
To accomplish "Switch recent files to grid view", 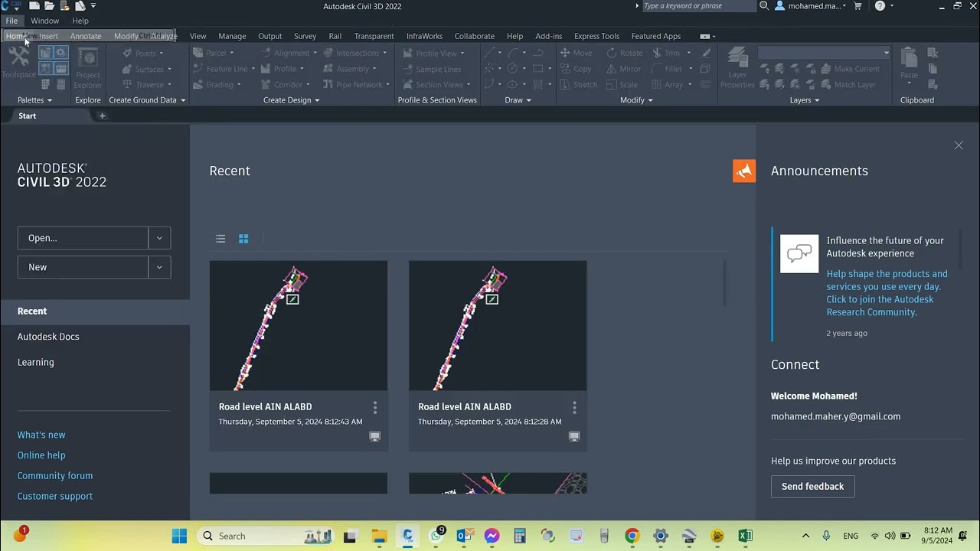I will click(x=243, y=239).
